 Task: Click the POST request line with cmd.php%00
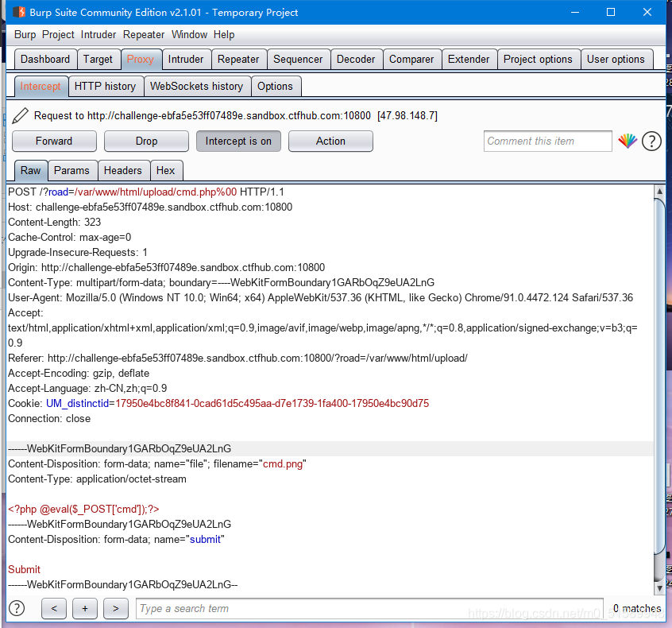tap(146, 192)
